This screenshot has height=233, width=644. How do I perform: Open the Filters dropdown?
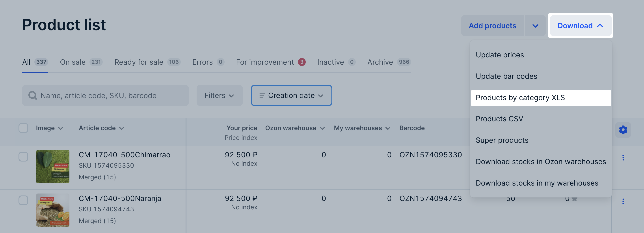(219, 96)
